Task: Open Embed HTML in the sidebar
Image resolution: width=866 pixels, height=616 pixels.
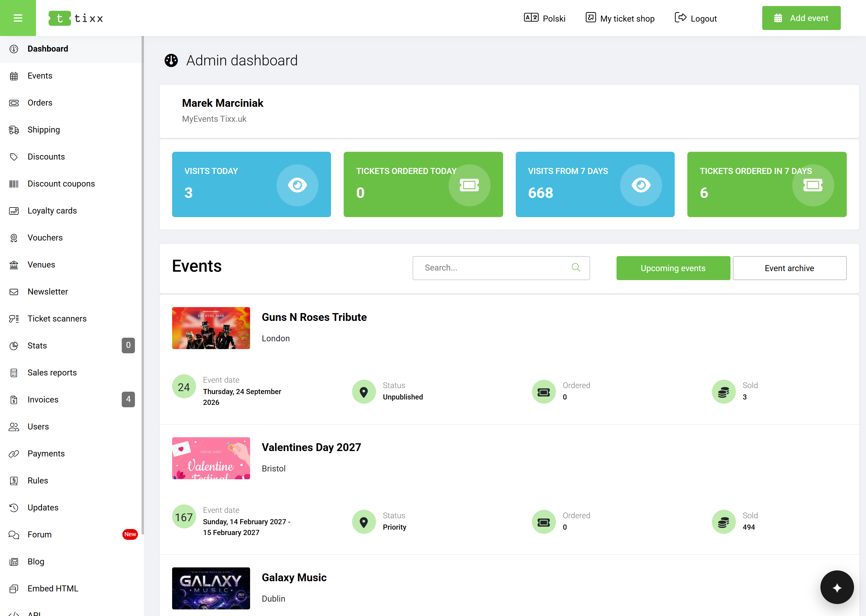Action: 71,589
